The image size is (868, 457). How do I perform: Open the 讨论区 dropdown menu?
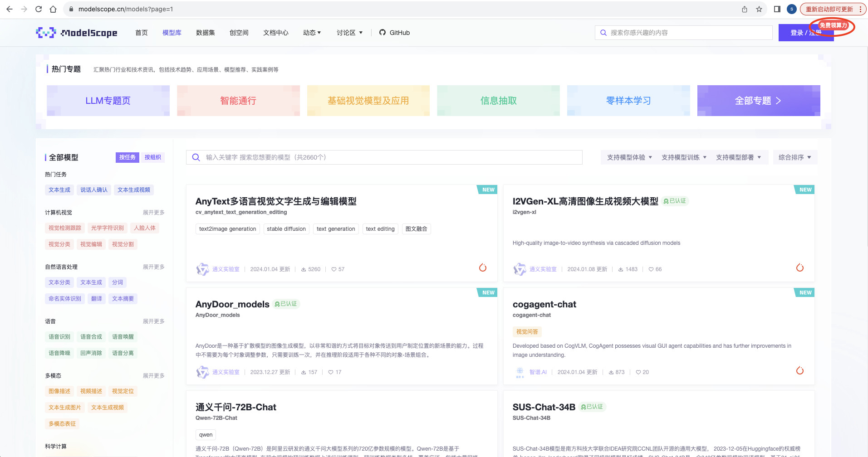349,33
